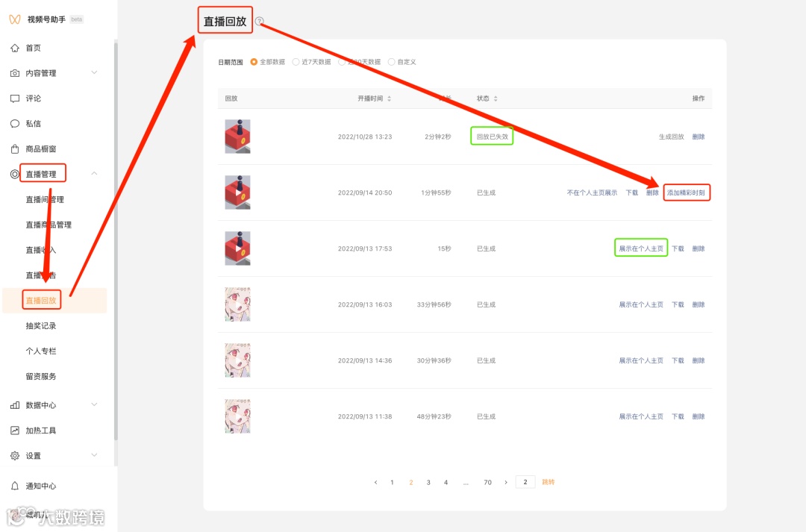
Task: Select 全部数据 date range radio
Action: (x=254, y=62)
